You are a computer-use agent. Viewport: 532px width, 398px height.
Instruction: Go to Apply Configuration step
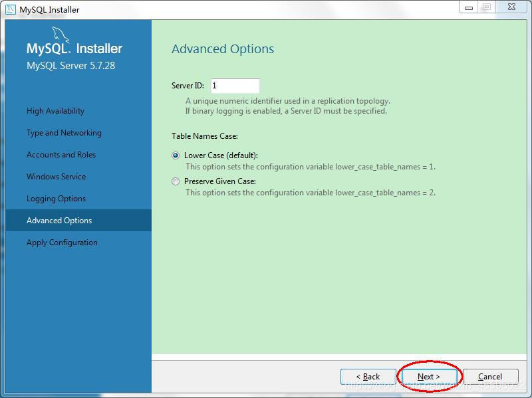point(62,243)
